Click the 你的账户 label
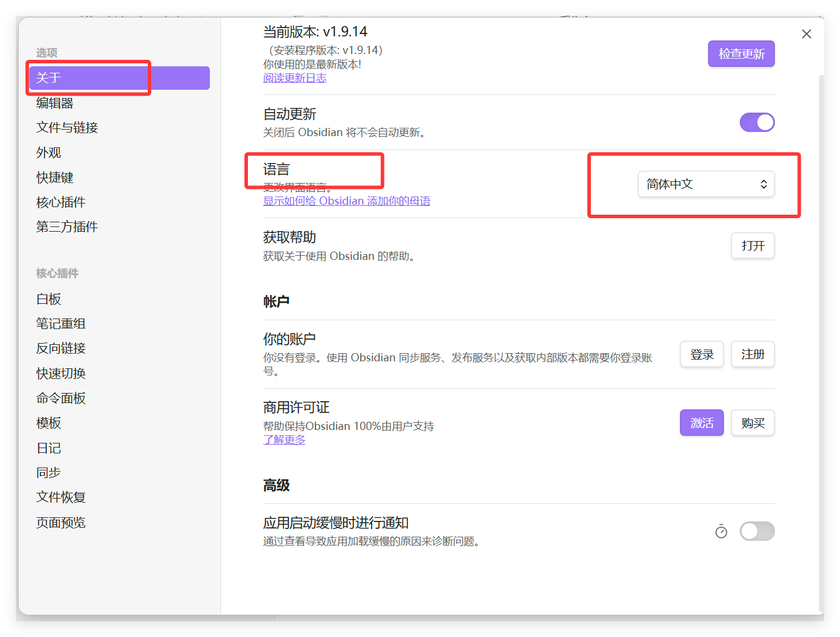 tap(290, 339)
